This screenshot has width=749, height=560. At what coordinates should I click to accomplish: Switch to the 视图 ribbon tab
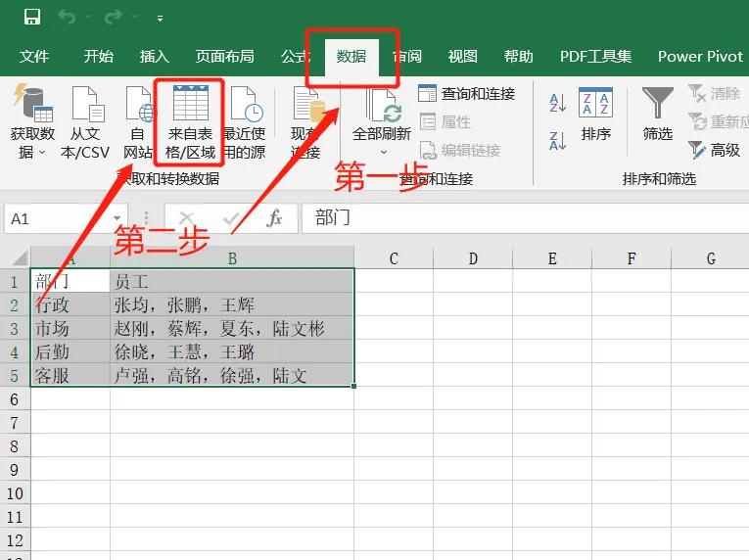point(462,57)
